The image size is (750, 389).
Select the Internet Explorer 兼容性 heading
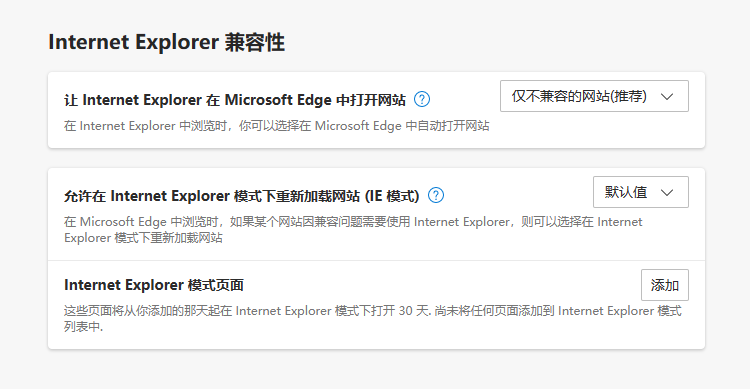[x=166, y=42]
